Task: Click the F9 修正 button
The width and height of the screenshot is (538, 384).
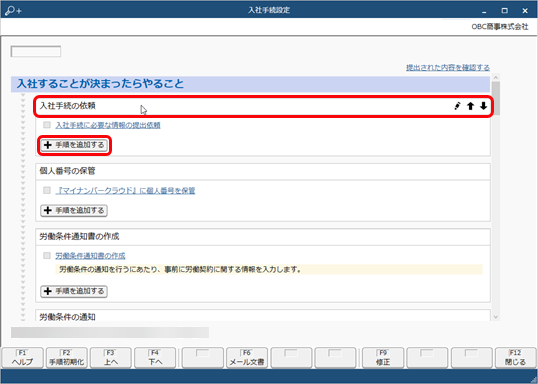Action: (383, 358)
